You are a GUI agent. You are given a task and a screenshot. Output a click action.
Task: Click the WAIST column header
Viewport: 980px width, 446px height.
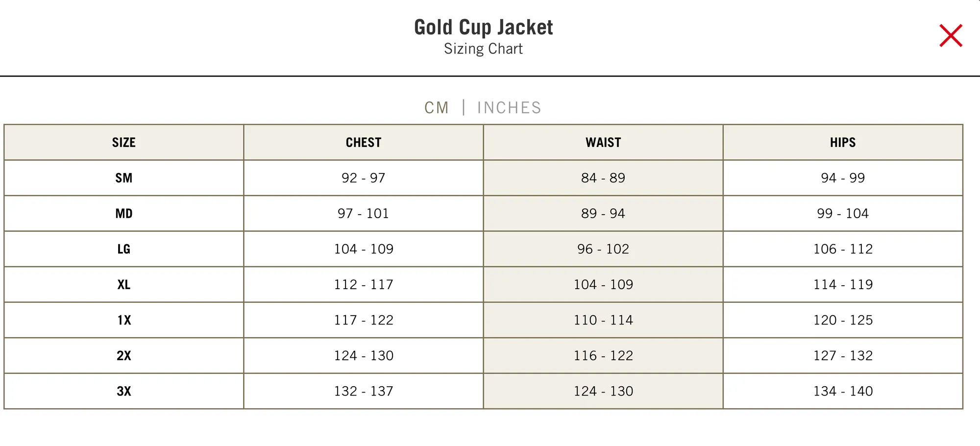coord(603,143)
